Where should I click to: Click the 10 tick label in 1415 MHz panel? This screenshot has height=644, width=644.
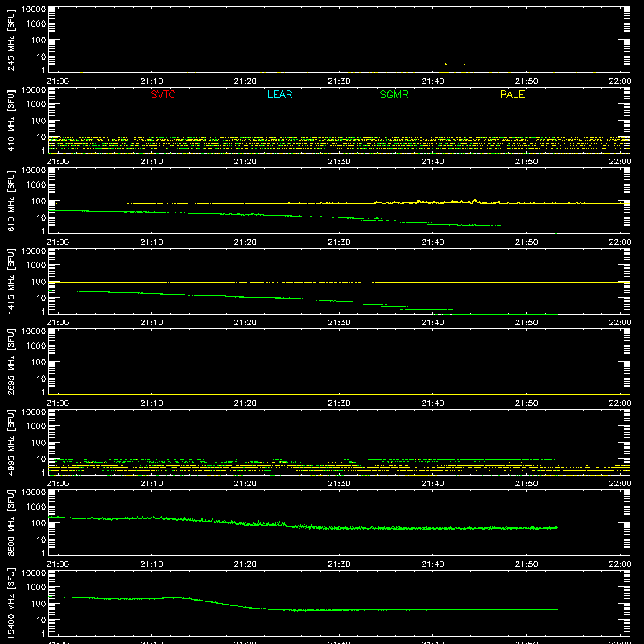(x=41, y=298)
